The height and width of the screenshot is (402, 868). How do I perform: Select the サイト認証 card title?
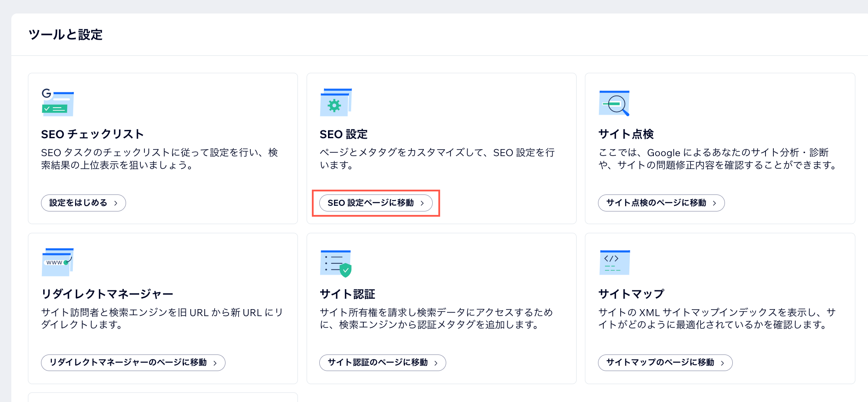point(347,293)
